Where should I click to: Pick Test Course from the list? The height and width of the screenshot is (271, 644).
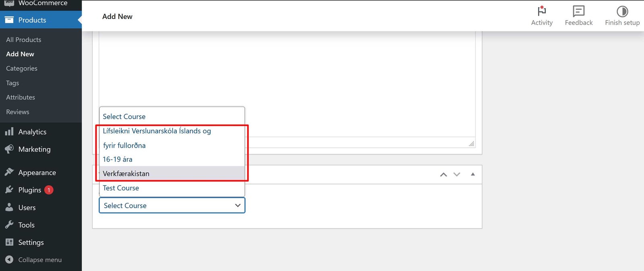tap(121, 188)
